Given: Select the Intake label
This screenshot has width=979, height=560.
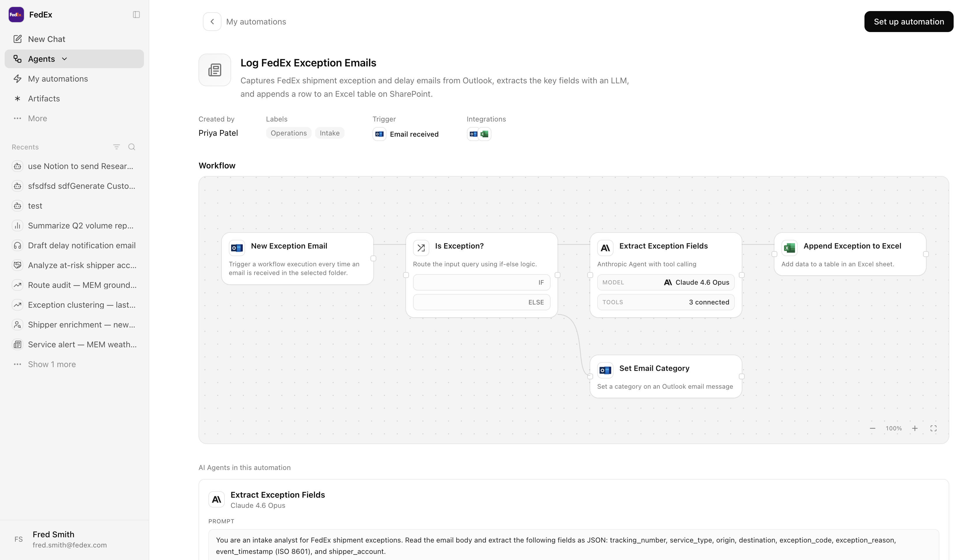Looking at the screenshot, I should click(330, 133).
